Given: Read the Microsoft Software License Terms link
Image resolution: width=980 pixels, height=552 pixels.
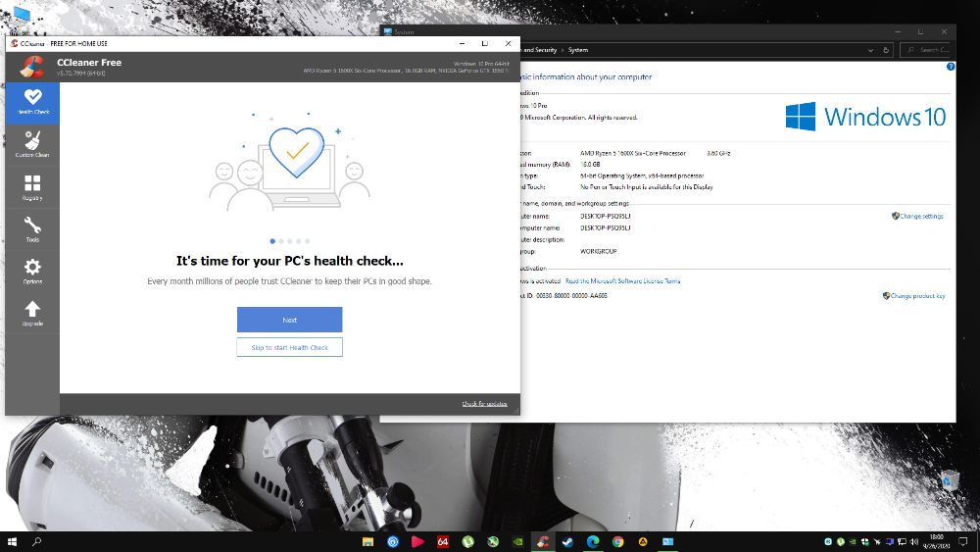Looking at the screenshot, I should coord(622,281).
